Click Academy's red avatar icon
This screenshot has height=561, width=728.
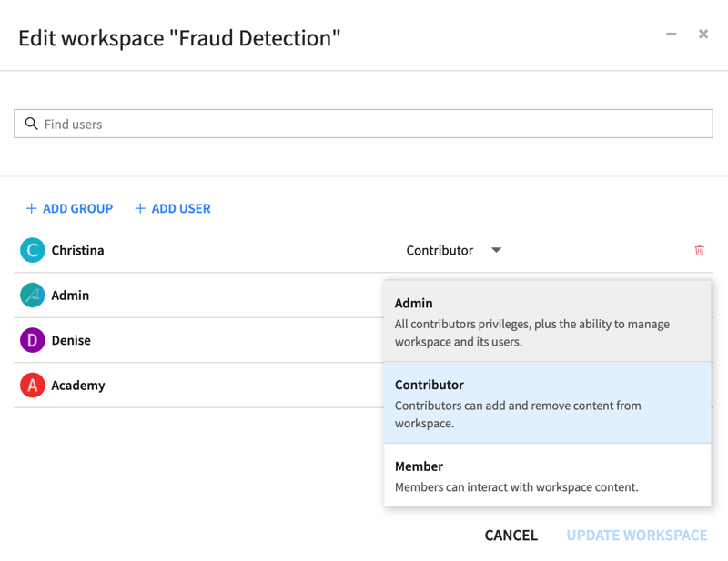tap(33, 386)
